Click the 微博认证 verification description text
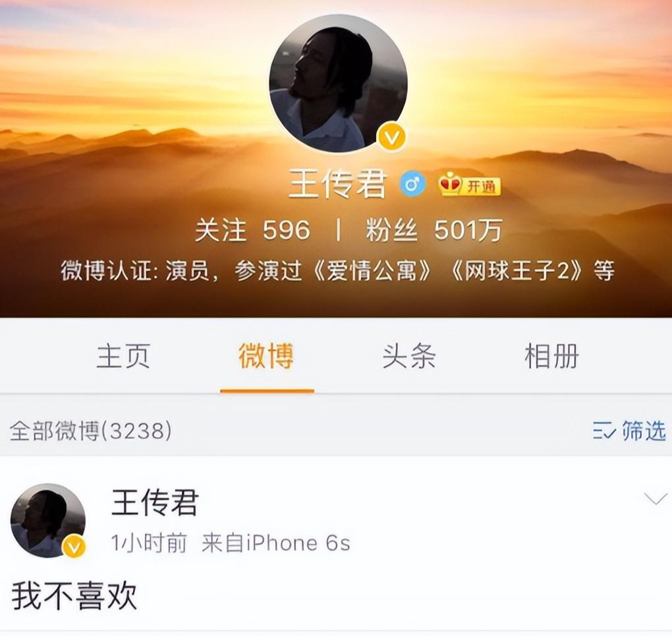This screenshot has width=672, height=636. [337, 271]
